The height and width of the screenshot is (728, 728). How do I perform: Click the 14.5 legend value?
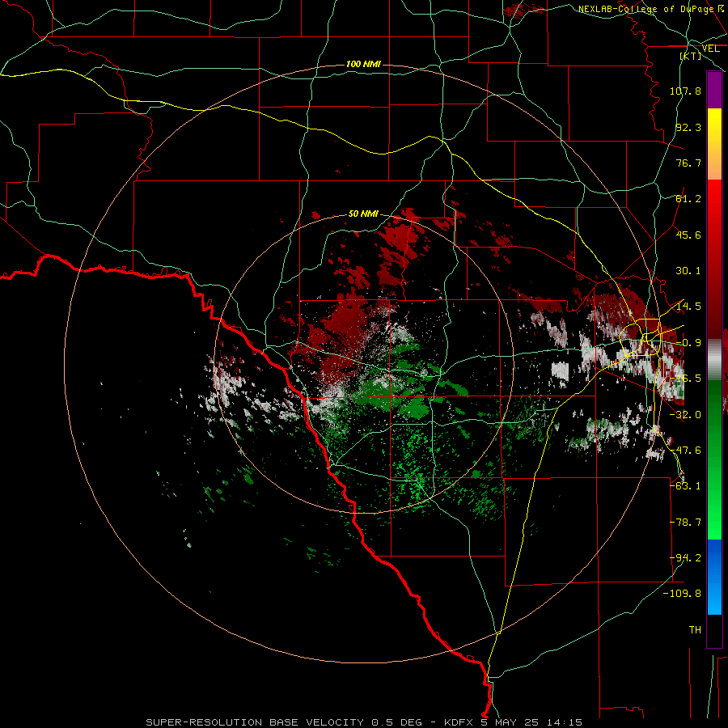(688, 307)
